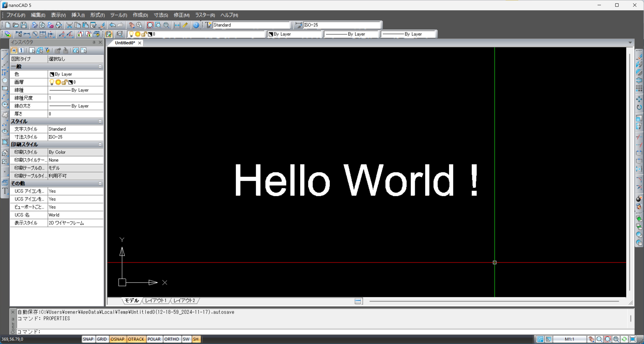Viewport: 644px width, 344px height.
Task: Toggle the Inspector properties palette button
Action: coord(109,34)
